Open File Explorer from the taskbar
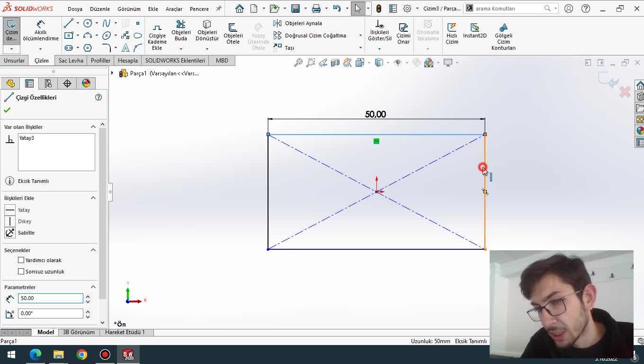The width and height of the screenshot is (644, 364). point(59,355)
